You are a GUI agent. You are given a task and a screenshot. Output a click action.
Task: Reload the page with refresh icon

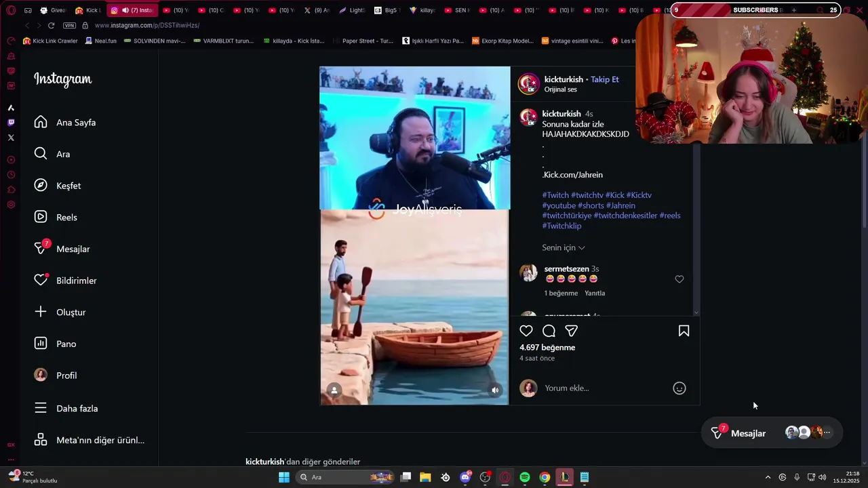pos(51,25)
